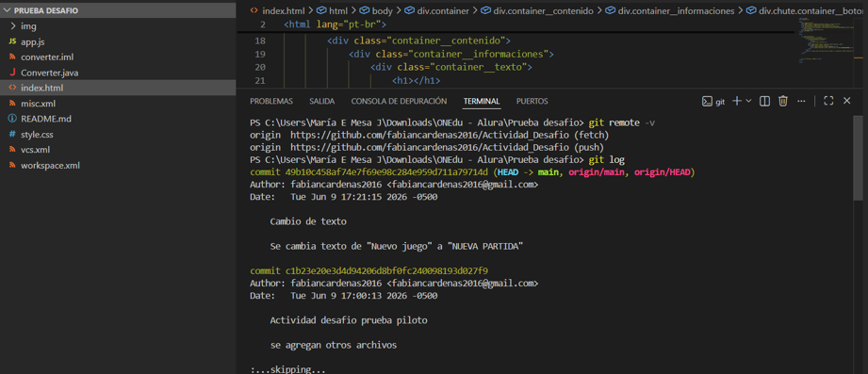Viewport: 868px width, 374px height.
Task: Select index.html in explorer
Action: (x=118, y=88)
